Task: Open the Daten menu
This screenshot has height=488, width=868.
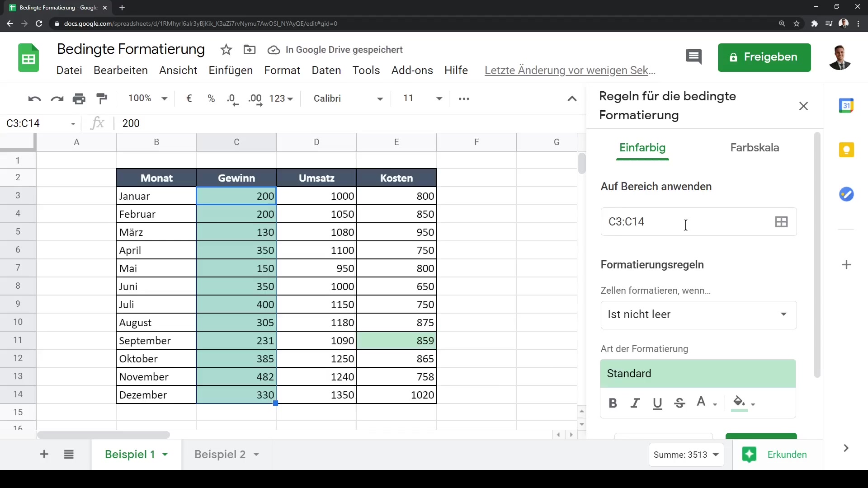Action: 326,70
